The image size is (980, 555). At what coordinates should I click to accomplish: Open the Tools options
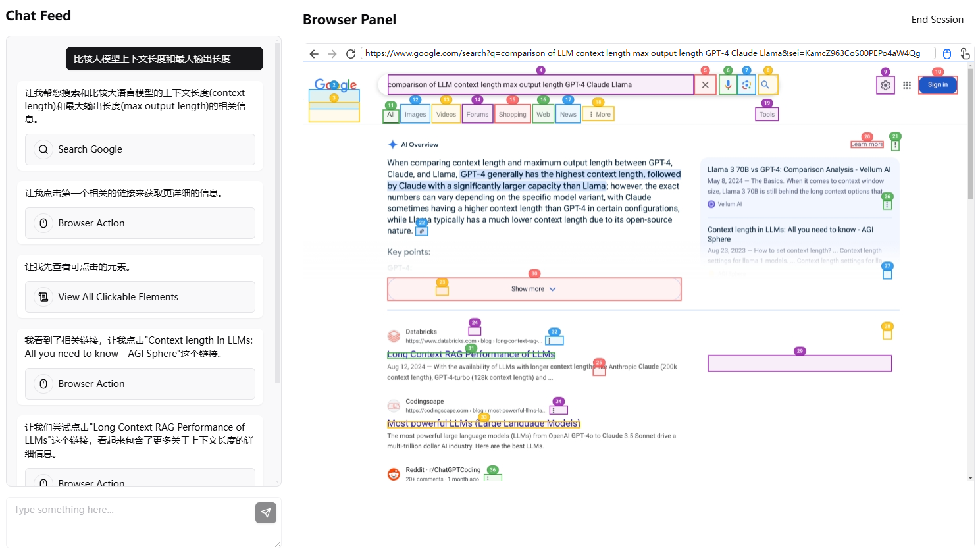tap(767, 115)
